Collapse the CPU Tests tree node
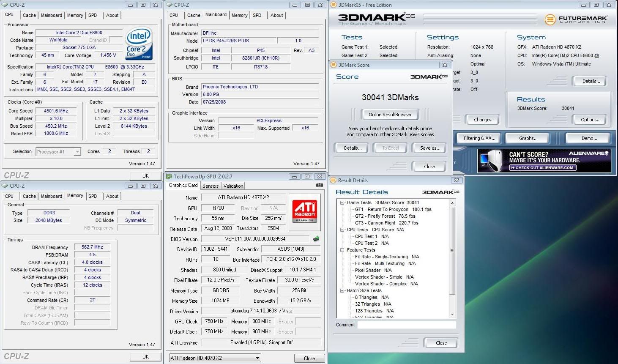The image size is (618, 364). [342, 230]
